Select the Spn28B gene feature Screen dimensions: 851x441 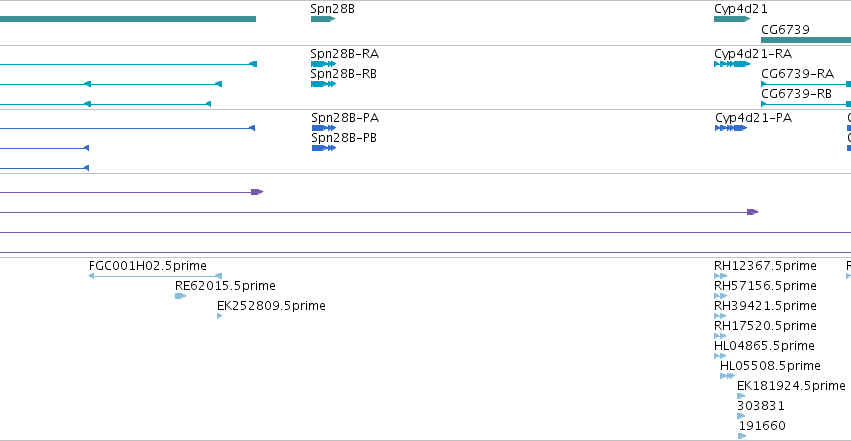click(323, 19)
